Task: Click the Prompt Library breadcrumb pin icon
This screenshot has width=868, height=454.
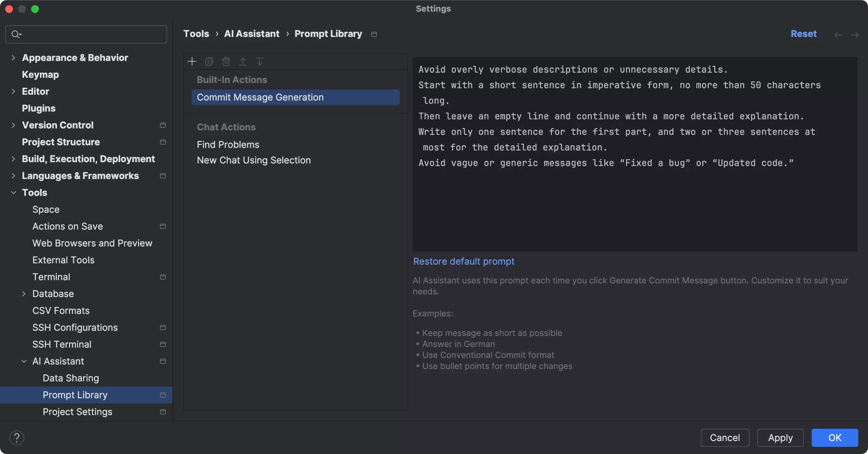Action: coord(373,34)
